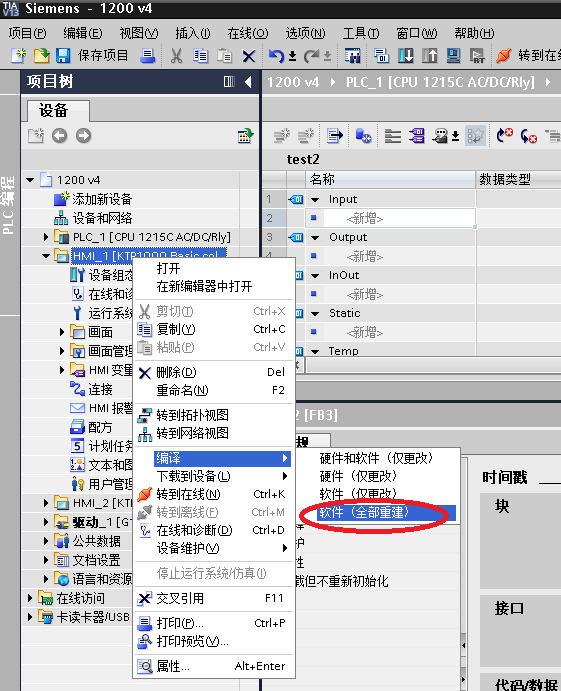Click the print icon in main toolbar
Viewport: 561px width, 691px height.
tap(147, 56)
